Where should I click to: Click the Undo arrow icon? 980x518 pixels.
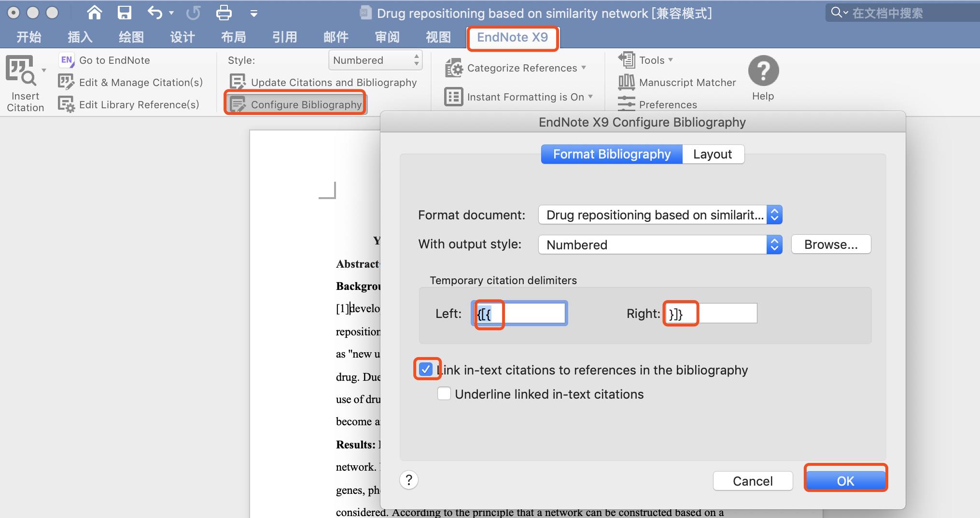(155, 13)
